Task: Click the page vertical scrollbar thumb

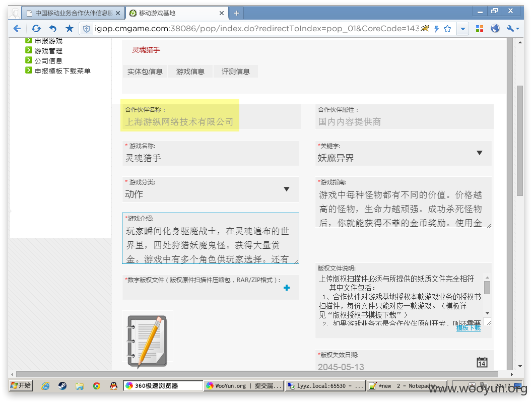Action: pyautogui.click(x=520, y=141)
